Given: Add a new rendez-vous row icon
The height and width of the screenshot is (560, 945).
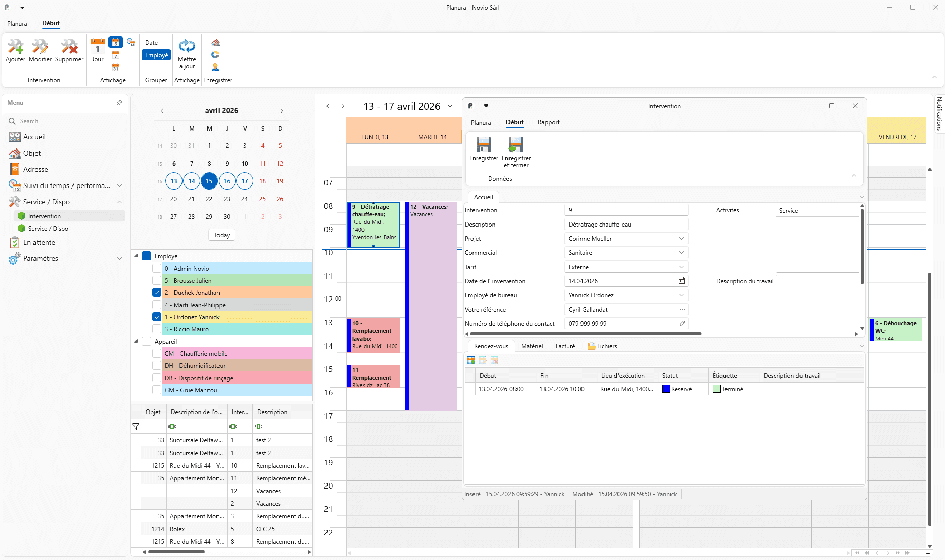Looking at the screenshot, I should (471, 360).
